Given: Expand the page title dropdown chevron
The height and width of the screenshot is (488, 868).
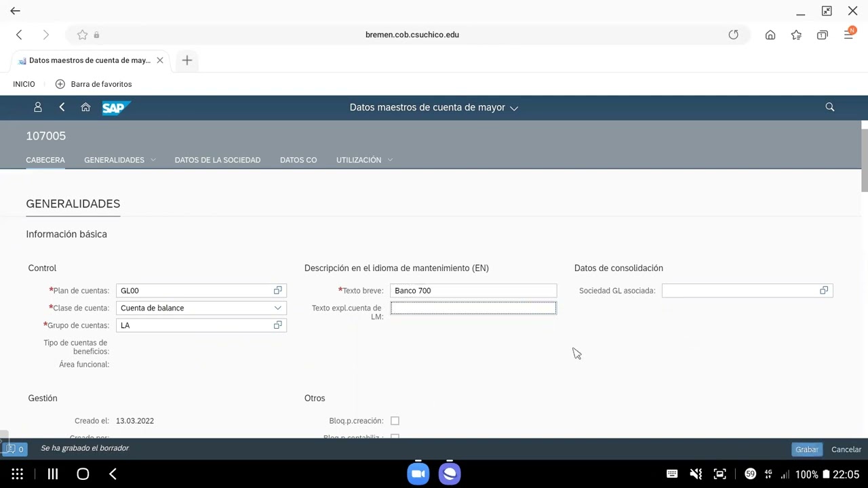Looking at the screenshot, I should (x=514, y=108).
